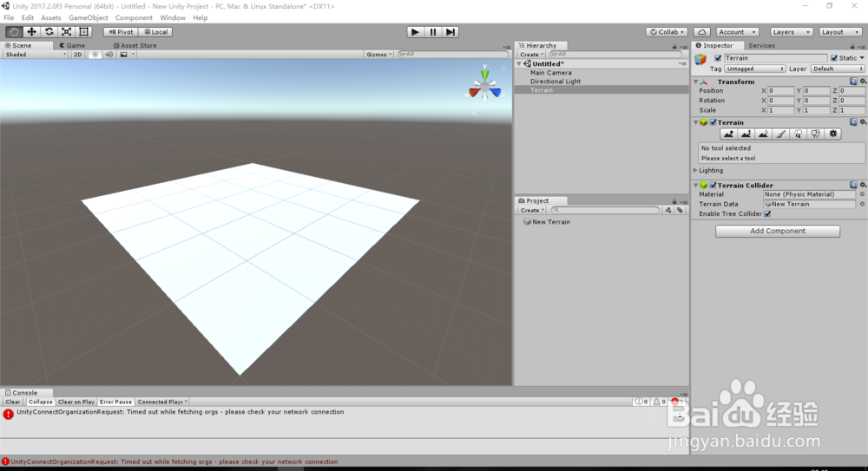Image resolution: width=868 pixels, height=471 pixels.
Task: Select the Rotate tool
Action: (x=49, y=32)
